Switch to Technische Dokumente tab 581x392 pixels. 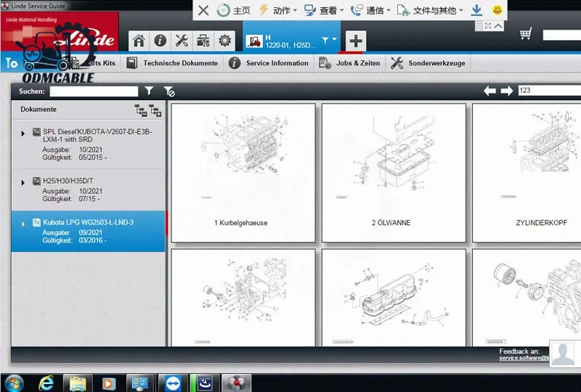coord(172,63)
